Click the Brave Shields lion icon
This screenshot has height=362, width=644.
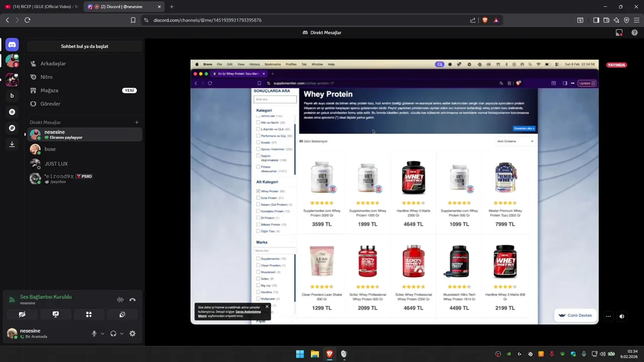point(485,20)
